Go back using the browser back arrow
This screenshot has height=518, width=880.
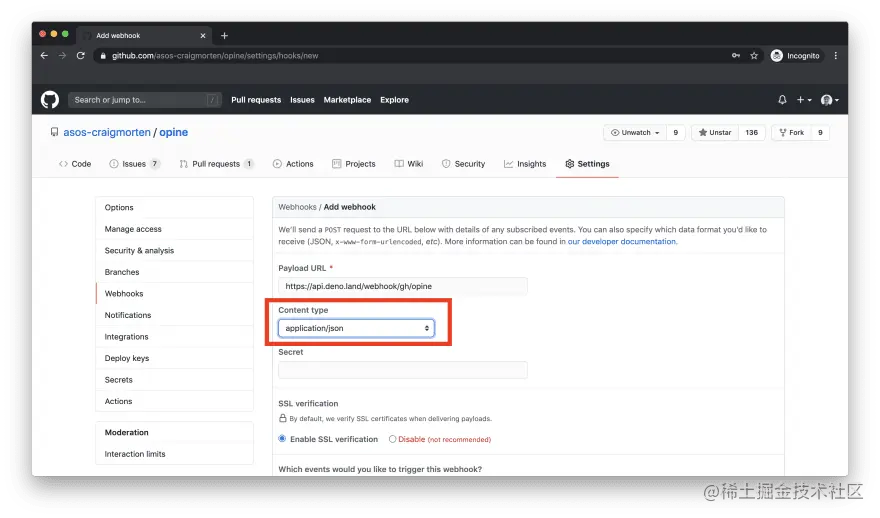point(44,56)
